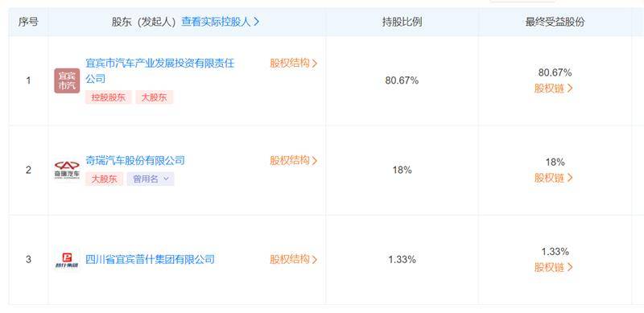Open 宜宾市汽车产业发展投资有限责任公司 company page

[159, 71]
